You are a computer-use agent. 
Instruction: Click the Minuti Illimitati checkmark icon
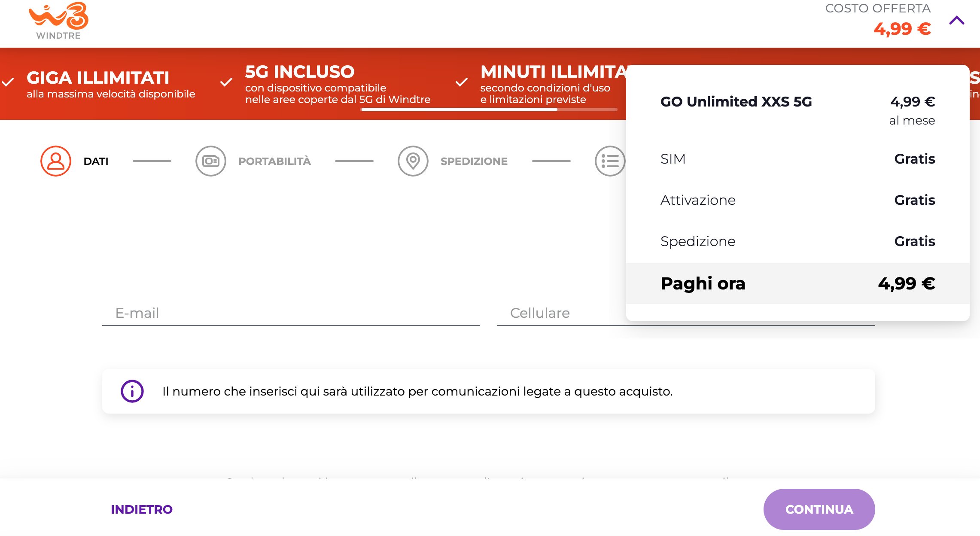pos(461,82)
